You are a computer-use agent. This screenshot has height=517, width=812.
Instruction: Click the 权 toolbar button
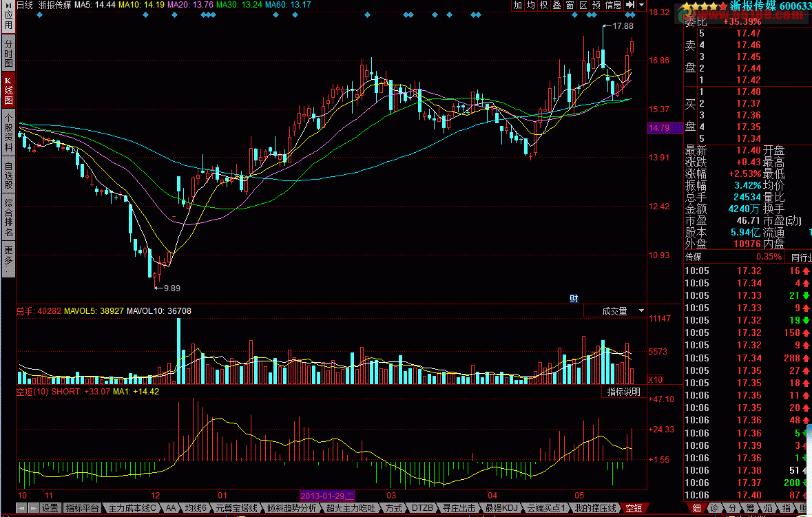[544, 6]
